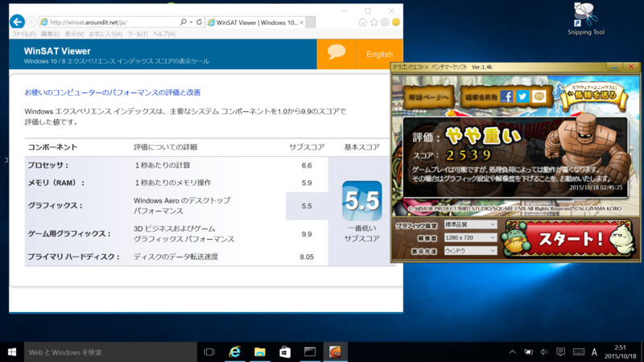Open the 表示方法 ウィンドウ dropdown
The height and width of the screenshot is (362, 644).
tap(470, 251)
